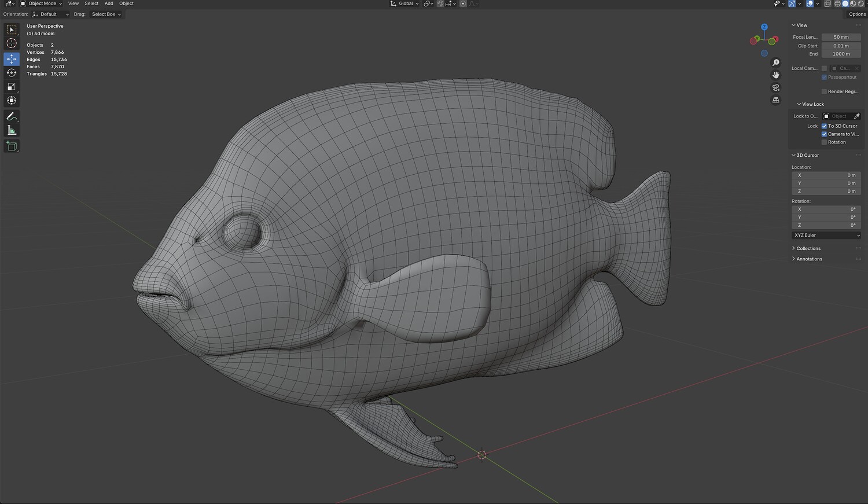Click the blue Z axis gizmo handle
The height and width of the screenshot is (504, 868).
click(764, 27)
